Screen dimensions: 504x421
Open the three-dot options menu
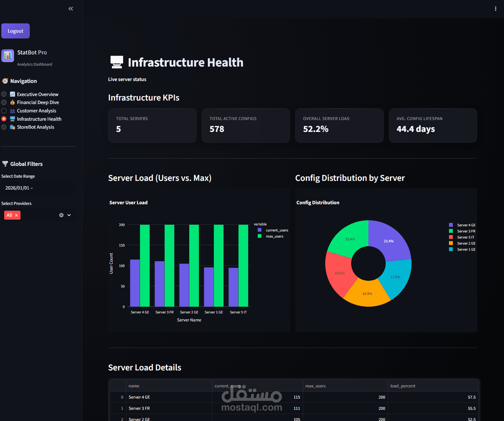pos(495,9)
